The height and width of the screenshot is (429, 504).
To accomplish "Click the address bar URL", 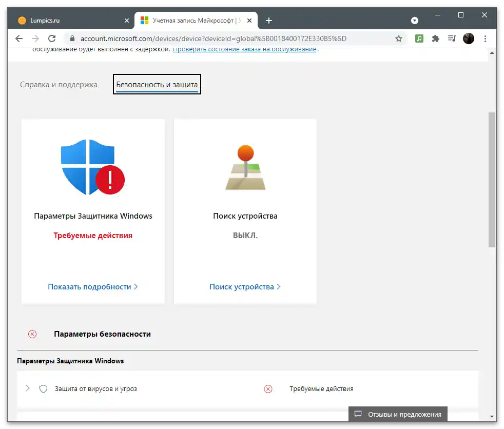I will pos(214,38).
